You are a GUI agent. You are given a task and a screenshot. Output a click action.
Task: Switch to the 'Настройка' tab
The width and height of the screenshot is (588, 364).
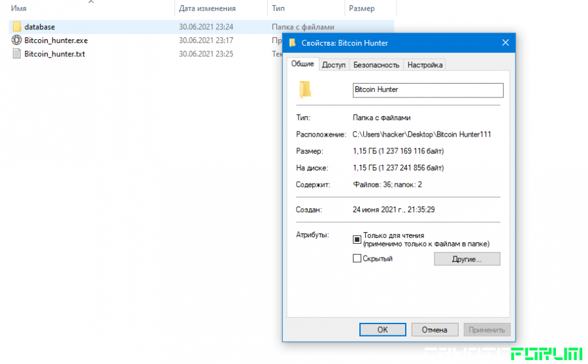tap(425, 65)
